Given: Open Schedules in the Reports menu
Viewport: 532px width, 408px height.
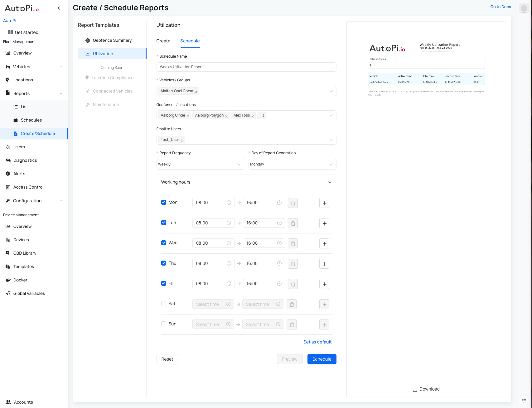Looking at the screenshot, I should (31, 120).
